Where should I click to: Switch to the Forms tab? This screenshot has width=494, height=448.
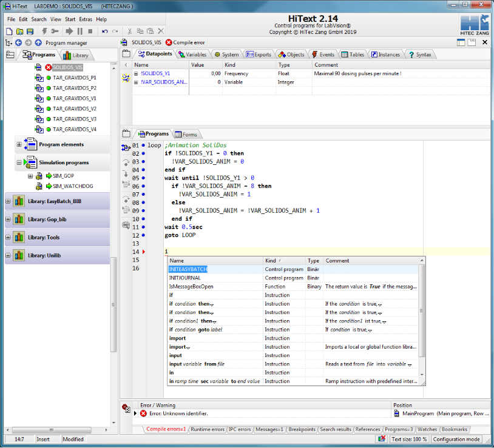186,135
